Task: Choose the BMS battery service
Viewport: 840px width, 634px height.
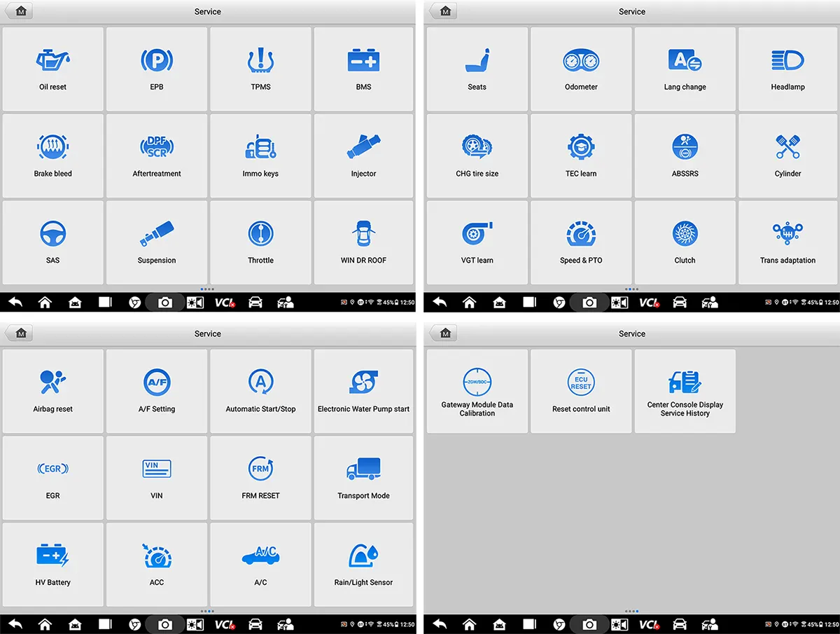Action: (364, 69)
